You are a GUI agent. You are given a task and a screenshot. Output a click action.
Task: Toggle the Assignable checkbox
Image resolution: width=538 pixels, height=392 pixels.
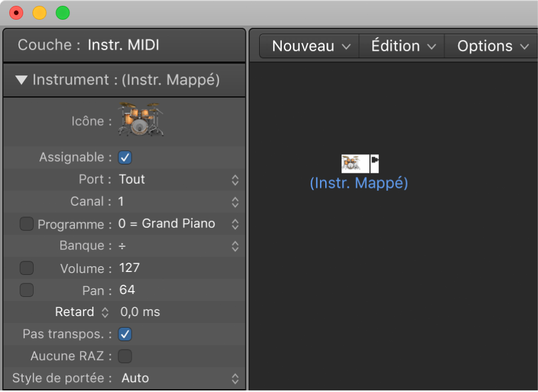pos(125,157)
